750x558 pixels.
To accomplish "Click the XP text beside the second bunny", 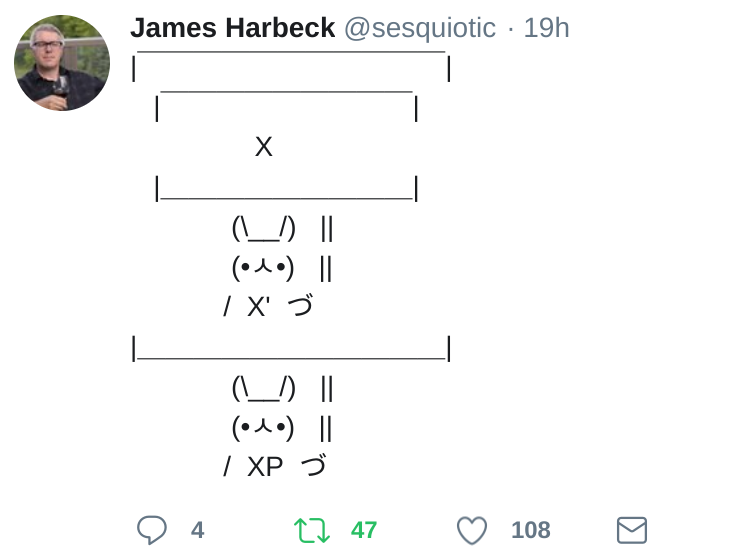I will coord(264,467).
